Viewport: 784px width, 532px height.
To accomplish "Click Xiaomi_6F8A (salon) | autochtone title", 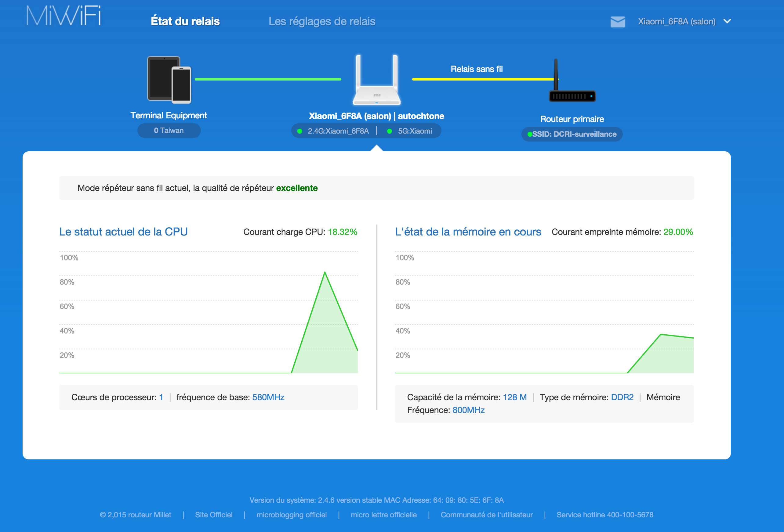I will (x=376, y=116).
